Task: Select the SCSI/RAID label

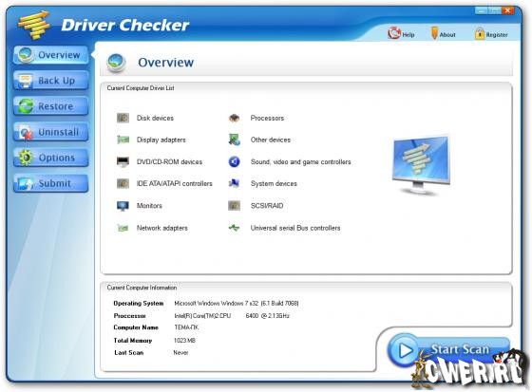Action: point(267,206)
